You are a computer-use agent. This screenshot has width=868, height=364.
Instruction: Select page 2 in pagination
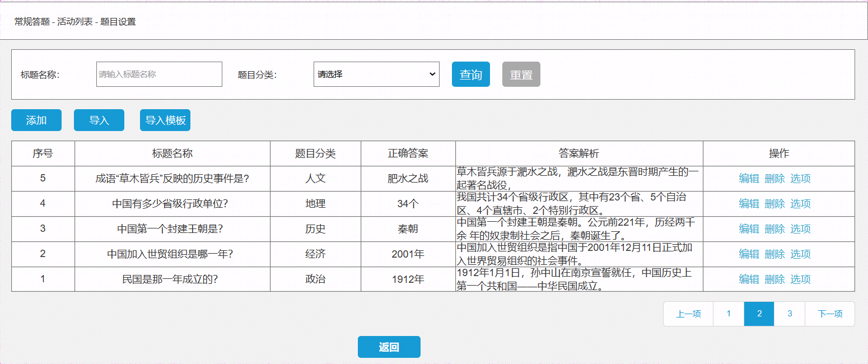[x=759, y=314]
